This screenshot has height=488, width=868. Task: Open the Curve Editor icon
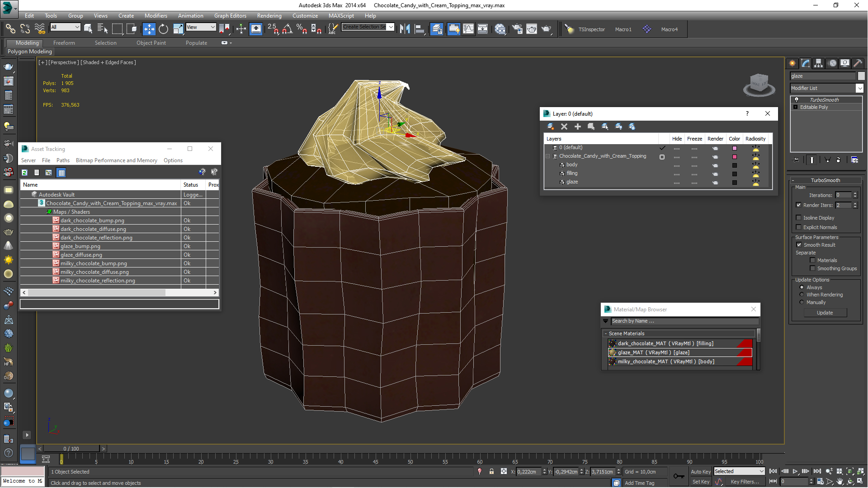tap(468, 29)
